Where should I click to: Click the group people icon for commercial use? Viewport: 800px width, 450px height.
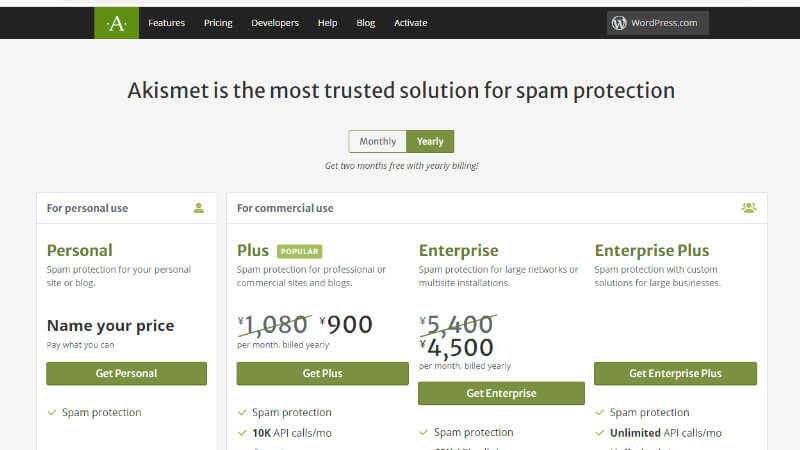click(x=748, y=208)
